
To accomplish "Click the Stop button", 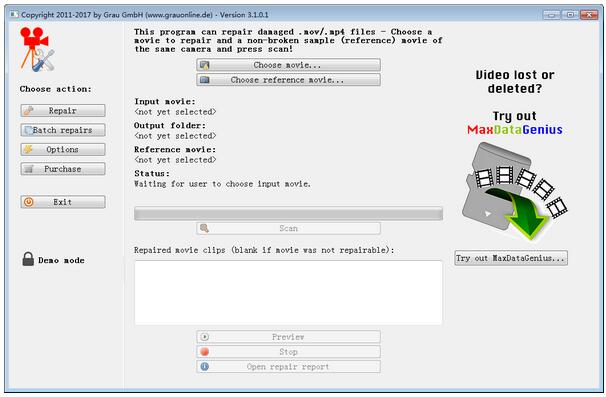I will 288,352.
